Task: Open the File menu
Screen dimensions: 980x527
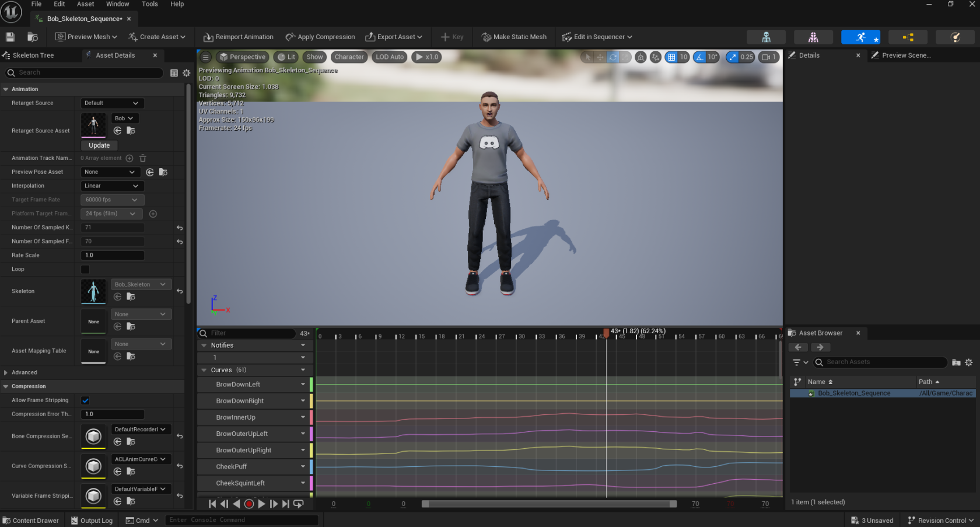Action: [36, 4]
